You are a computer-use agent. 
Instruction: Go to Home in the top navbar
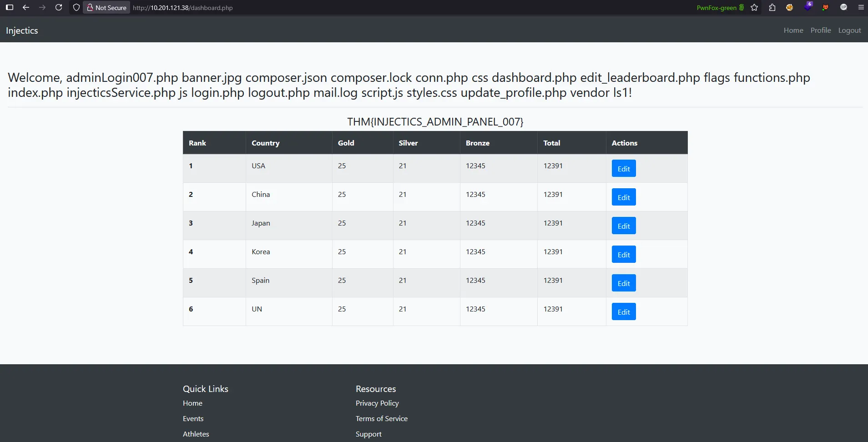coord(793,30)
